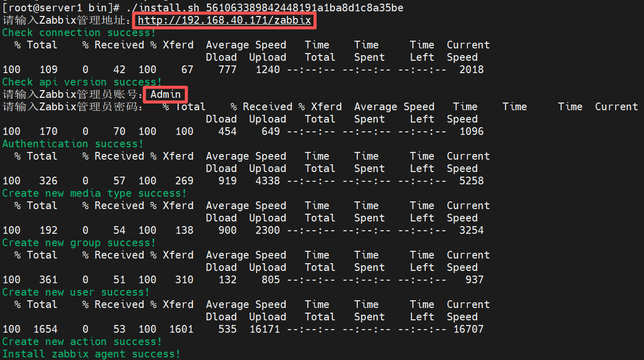Select 'Install zabbix agent success!' line

(x=91, y=354)
